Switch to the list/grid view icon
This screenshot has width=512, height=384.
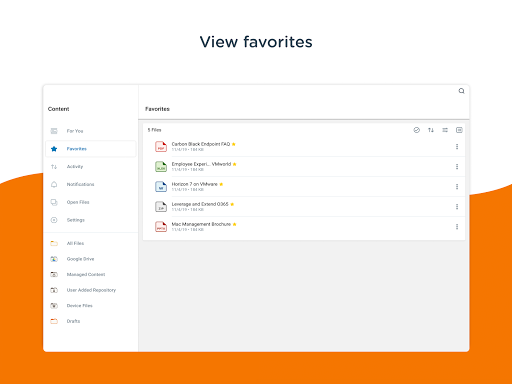click(459, 130)
